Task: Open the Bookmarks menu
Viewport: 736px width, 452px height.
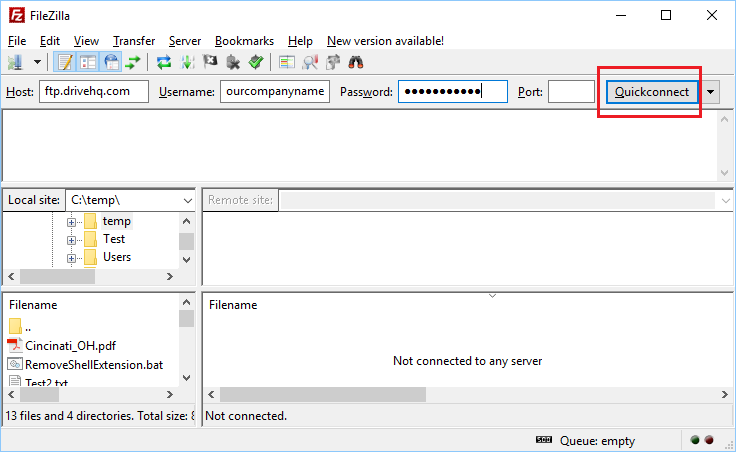Action: tap(244, 41)
